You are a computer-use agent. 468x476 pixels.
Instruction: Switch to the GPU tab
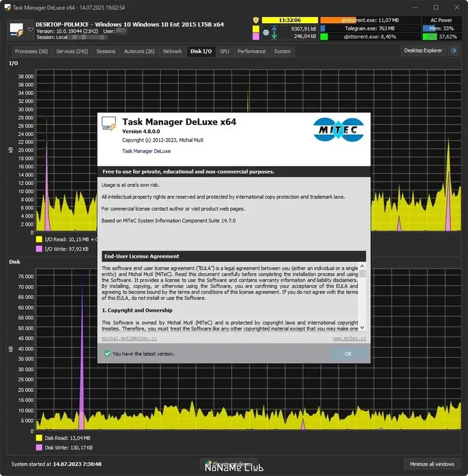[224, 51]
